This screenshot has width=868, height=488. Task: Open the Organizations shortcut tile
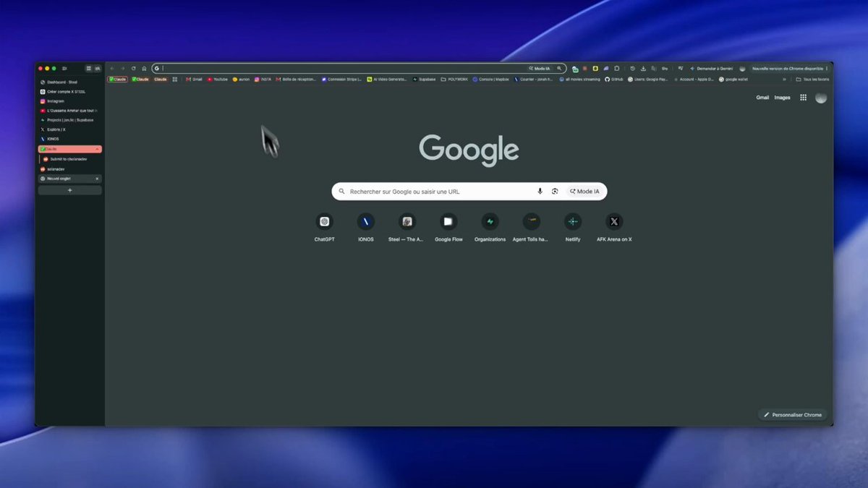(x=490, y=227)
